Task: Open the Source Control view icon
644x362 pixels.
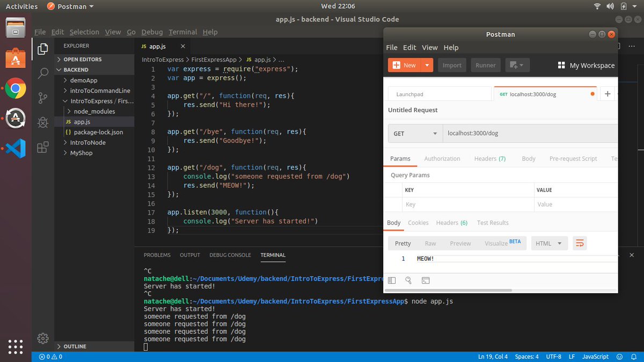Action: click(43, 98)
